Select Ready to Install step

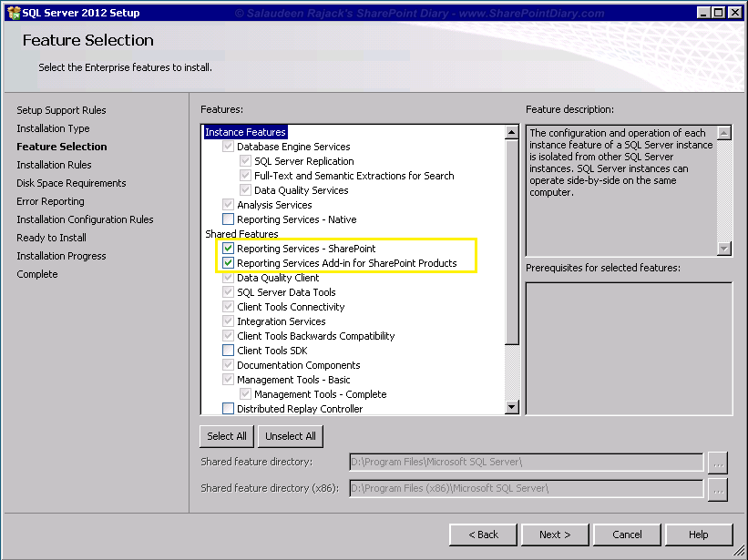[x=51, y=238]
